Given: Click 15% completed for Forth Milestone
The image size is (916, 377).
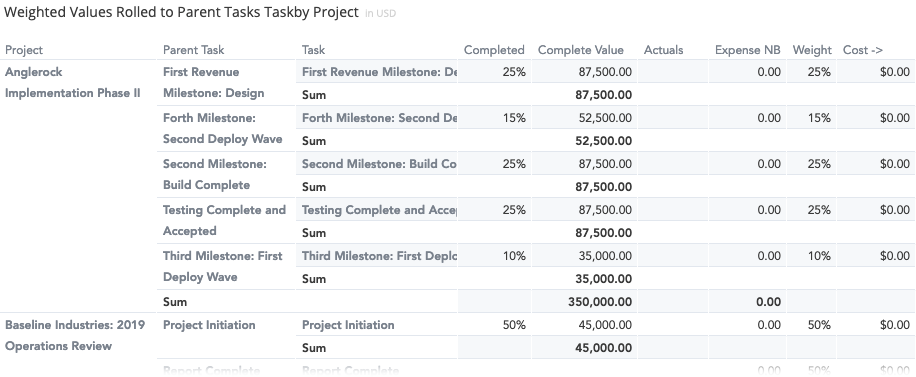Looking at the screenshot, I should tap(514, 118).
